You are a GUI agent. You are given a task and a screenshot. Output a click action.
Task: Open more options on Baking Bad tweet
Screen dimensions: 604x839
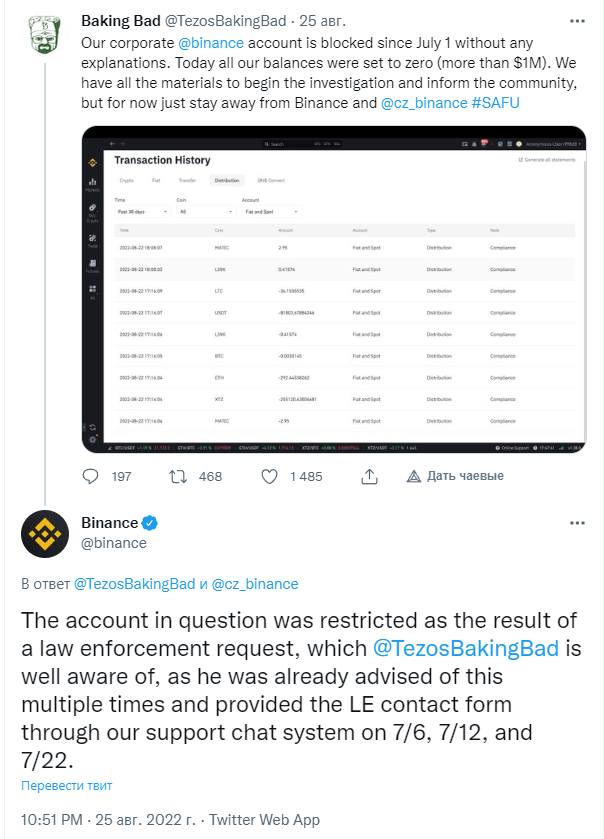coord(577,21)
